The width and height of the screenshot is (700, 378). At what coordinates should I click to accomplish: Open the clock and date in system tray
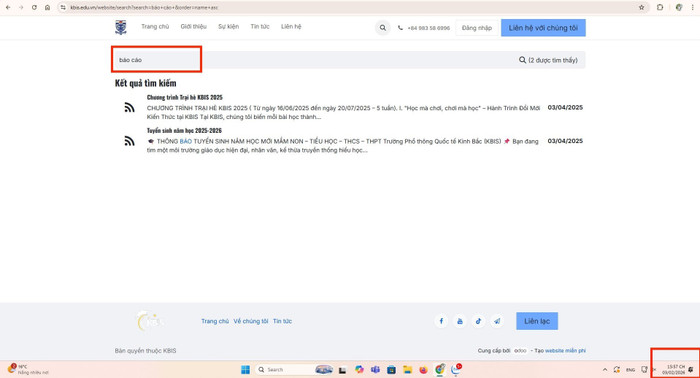coord(673,369)
